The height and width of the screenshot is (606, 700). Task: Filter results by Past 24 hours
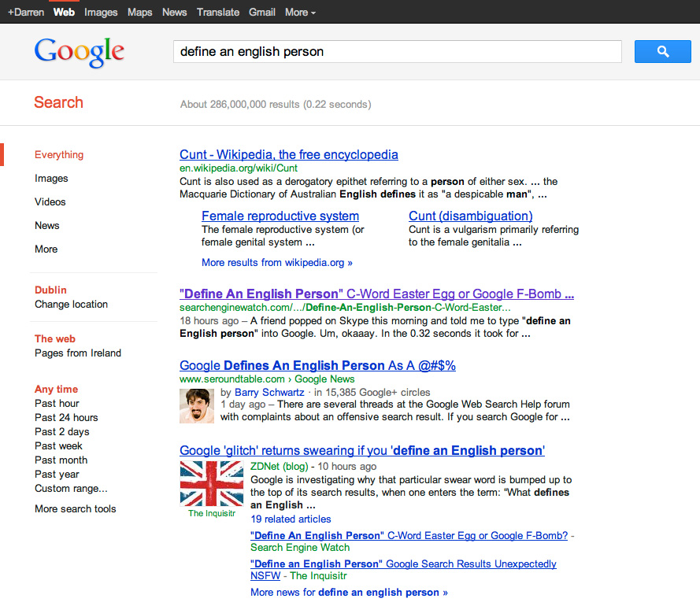pos(66,417)
